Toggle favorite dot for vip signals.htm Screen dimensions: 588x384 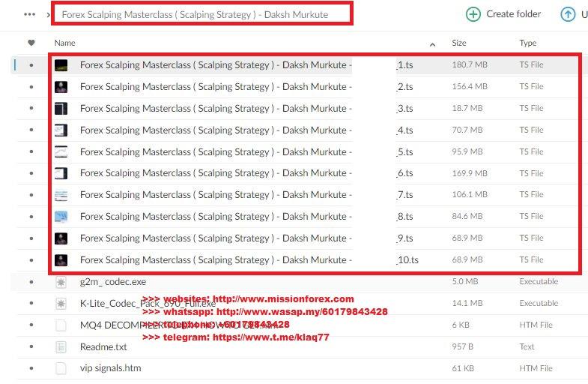pos(31,368)
